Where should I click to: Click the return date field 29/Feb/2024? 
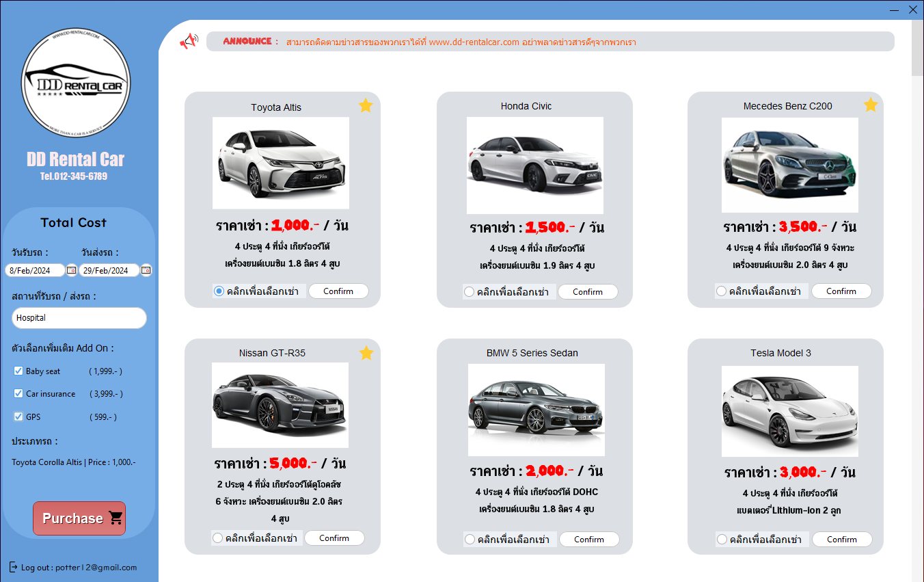coord(109,270)
